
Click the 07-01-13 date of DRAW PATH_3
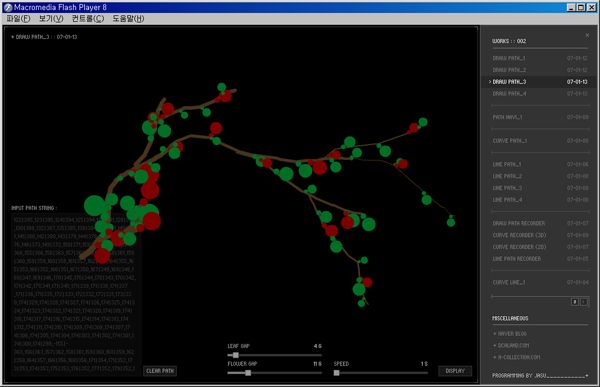(577, 82)
